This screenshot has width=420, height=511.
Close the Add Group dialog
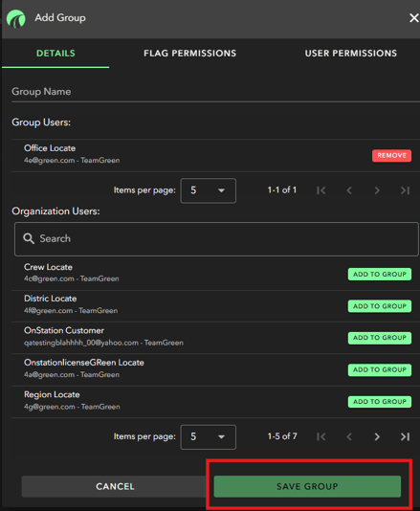[x=413, y=18]
